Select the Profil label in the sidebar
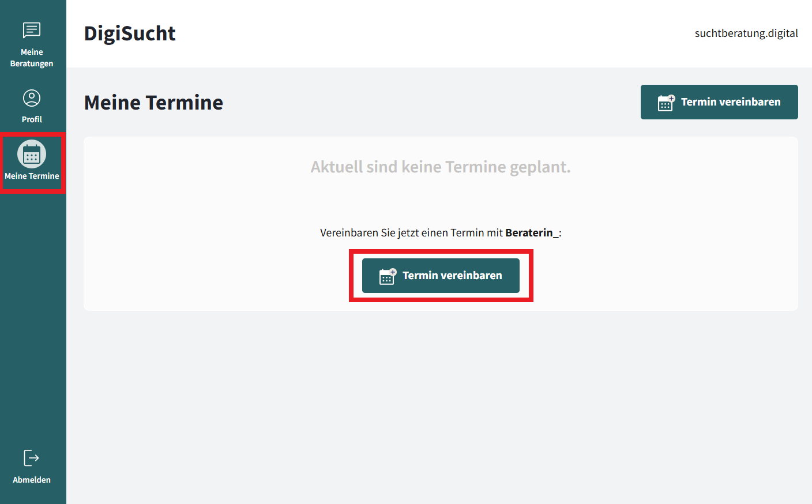The height and width of the screenshot is (504, 812). pyautogui.click(x=32, y=119)
